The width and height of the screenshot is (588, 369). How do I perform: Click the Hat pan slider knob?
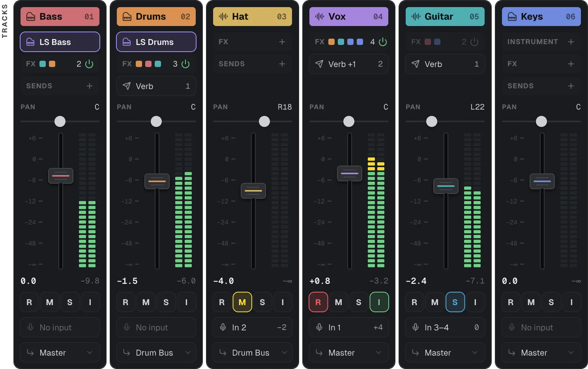point(264,121)
